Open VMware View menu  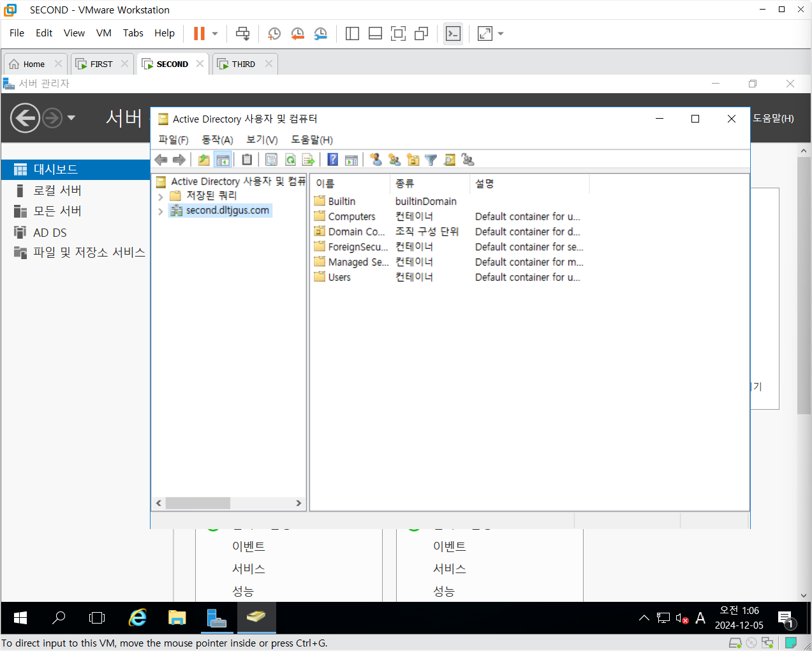[x=74, y=33]
